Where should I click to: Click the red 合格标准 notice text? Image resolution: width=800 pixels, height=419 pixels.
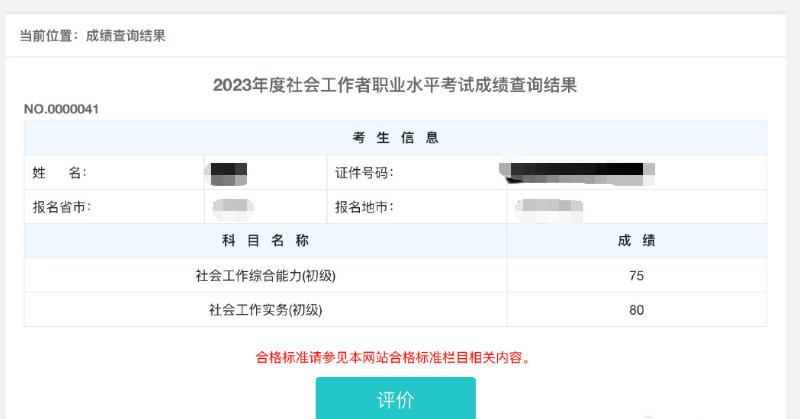394,357
